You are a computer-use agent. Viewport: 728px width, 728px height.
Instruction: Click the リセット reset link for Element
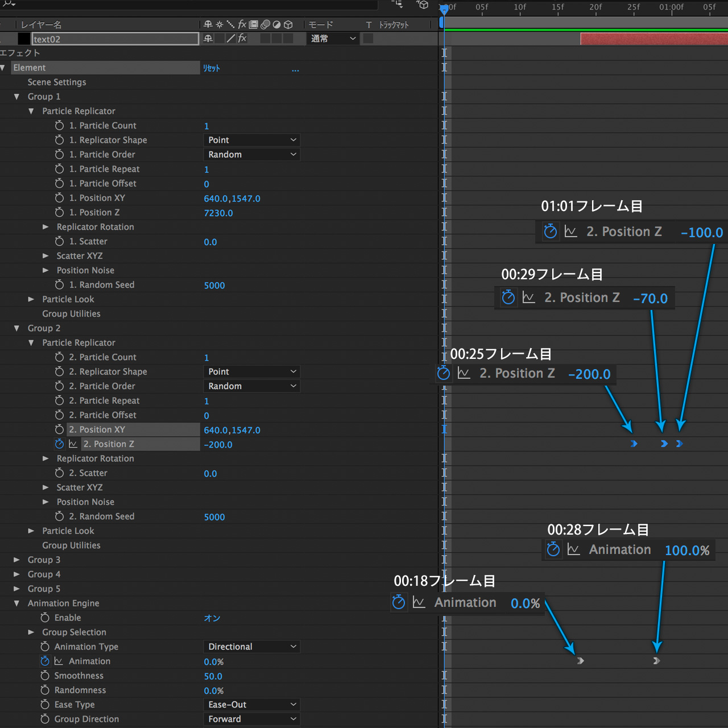[x=212, y=68]
